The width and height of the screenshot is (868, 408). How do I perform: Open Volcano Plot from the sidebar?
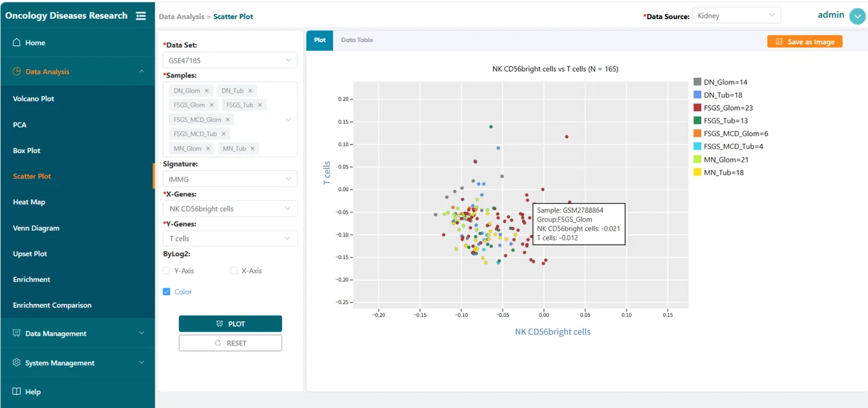pos(33,99)
